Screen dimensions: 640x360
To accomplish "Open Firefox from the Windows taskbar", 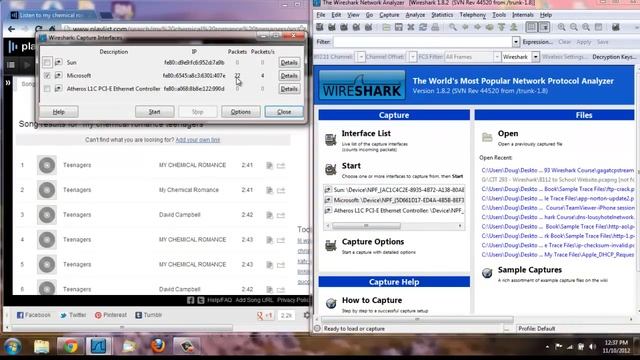I will pos(158,346).
